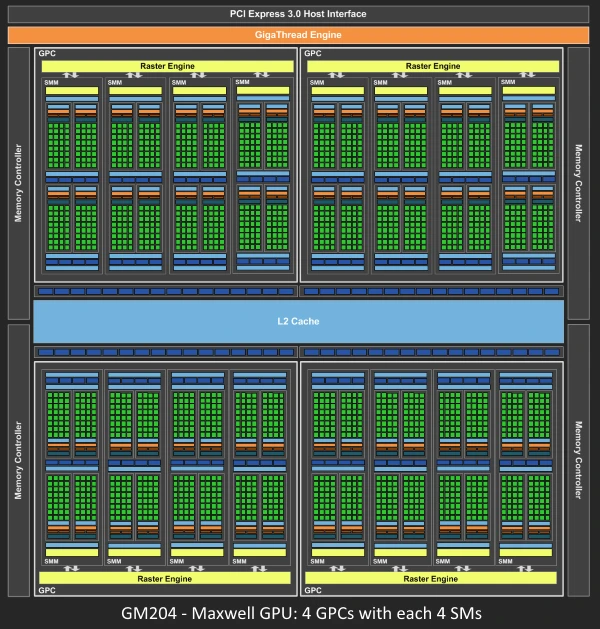Click Raster Engine in the bottom-left GPC
600x629 pixels.
[x=167, y=577]
